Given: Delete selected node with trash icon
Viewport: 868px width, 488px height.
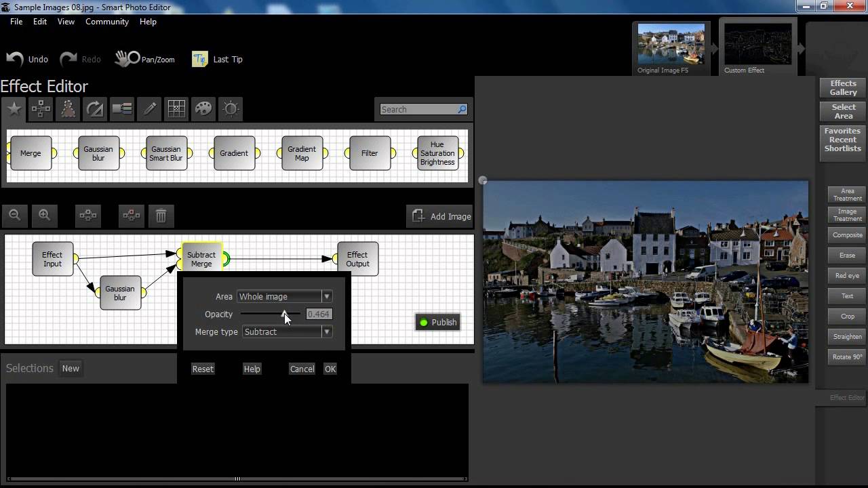Looking at the screenshot, I should click(x=161, y=216).
